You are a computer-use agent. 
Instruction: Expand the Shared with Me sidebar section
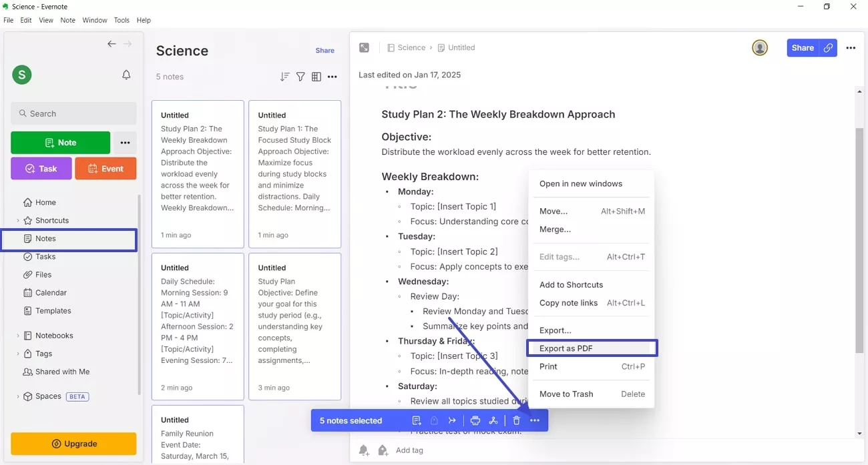tap(19, 372)
